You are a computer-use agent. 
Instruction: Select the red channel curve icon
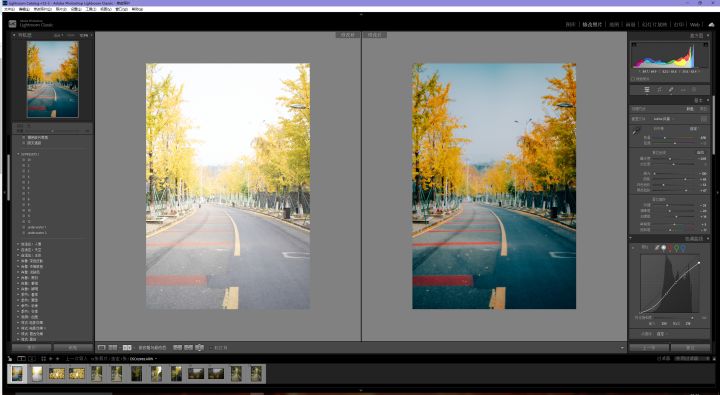(670, 248)
